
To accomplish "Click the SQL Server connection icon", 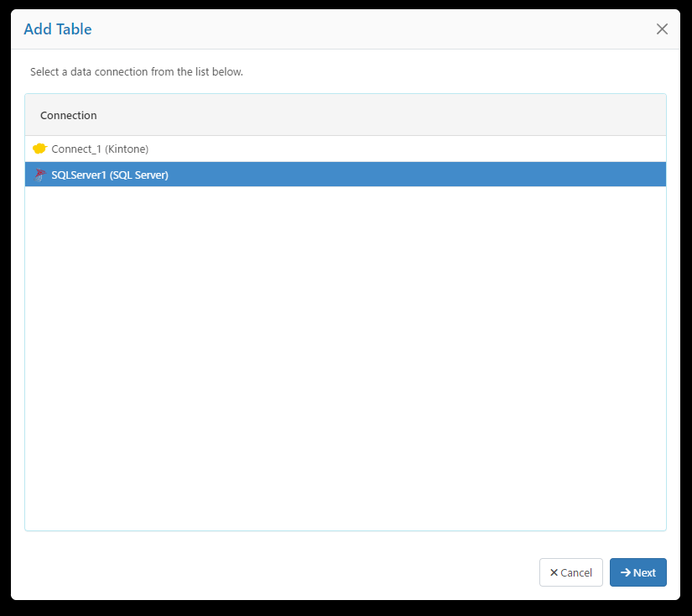I will 39,175.
